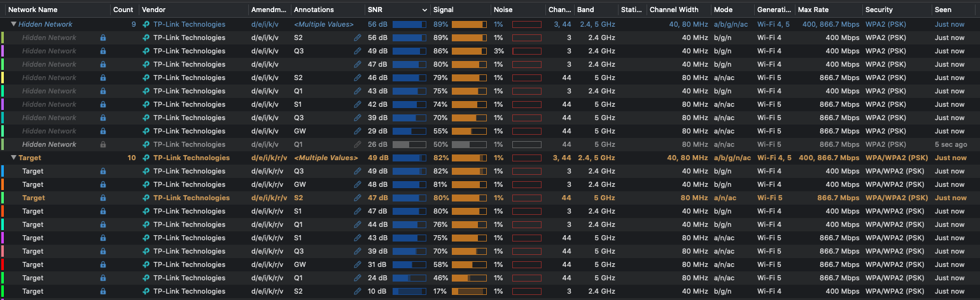Select the Hidden Network group summary row name
The image size is (980, 300).
[45, 24]
